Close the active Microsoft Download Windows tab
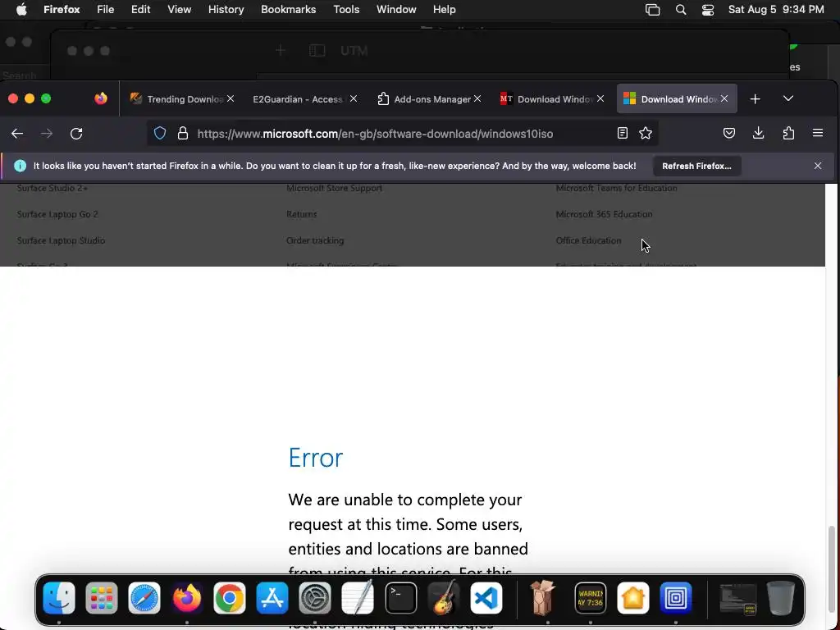This screenshot has height=630, width=840. tap(724, 99)
